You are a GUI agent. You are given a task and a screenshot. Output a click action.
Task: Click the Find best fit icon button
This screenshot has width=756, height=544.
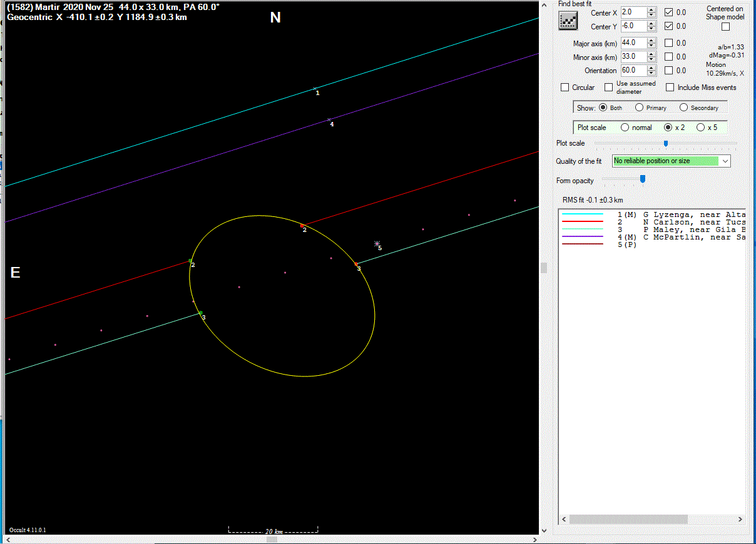pos(568,21)
